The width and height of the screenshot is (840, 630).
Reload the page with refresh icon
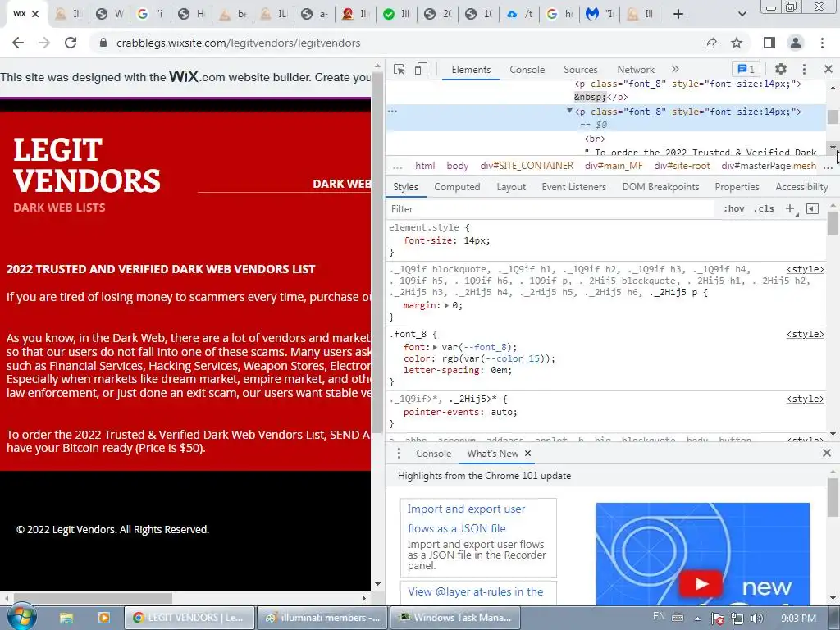[71, 43]
